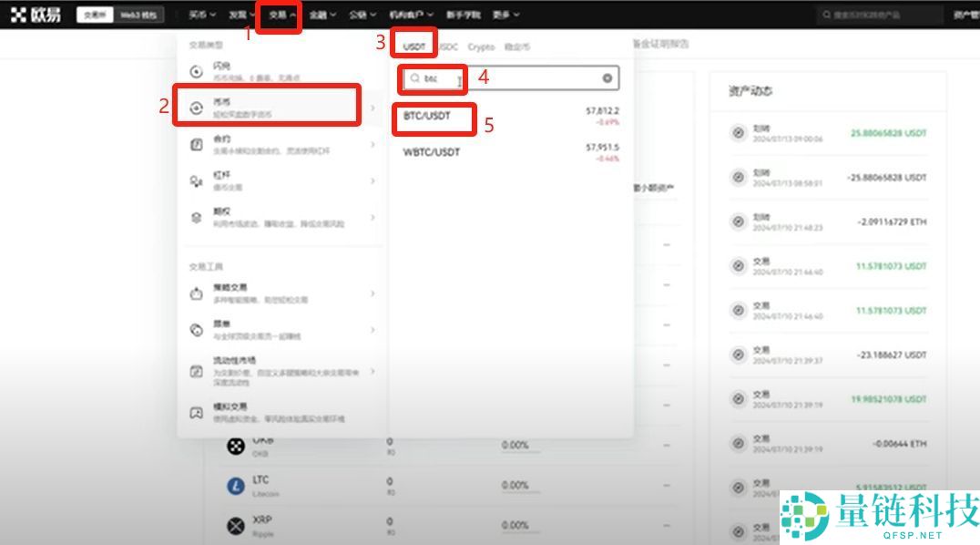Click the 期权 options trading icon
This screenshot has height=545, width=980.
coord(195,216)
